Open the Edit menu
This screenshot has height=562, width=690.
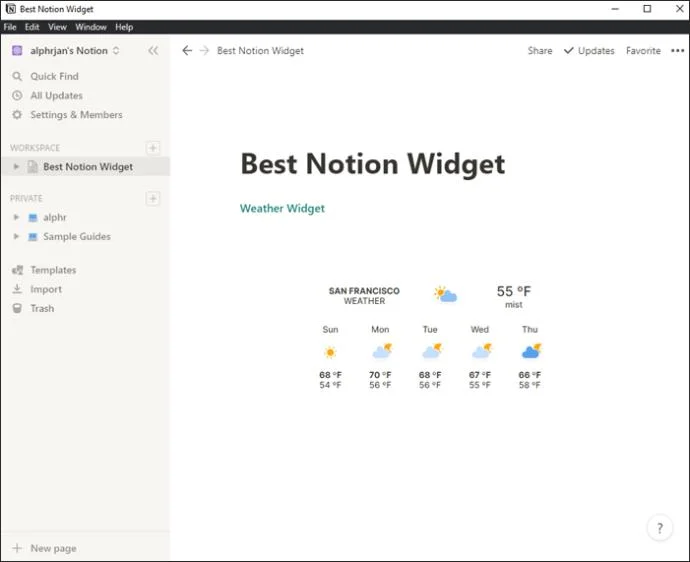pos(32,27)
